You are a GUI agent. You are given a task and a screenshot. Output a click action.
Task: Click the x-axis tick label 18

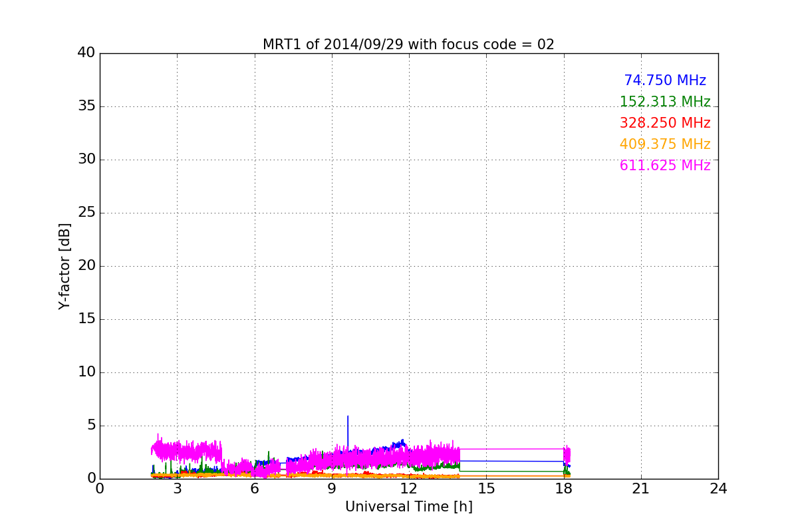pyautogui.click(x=563, y=489)
